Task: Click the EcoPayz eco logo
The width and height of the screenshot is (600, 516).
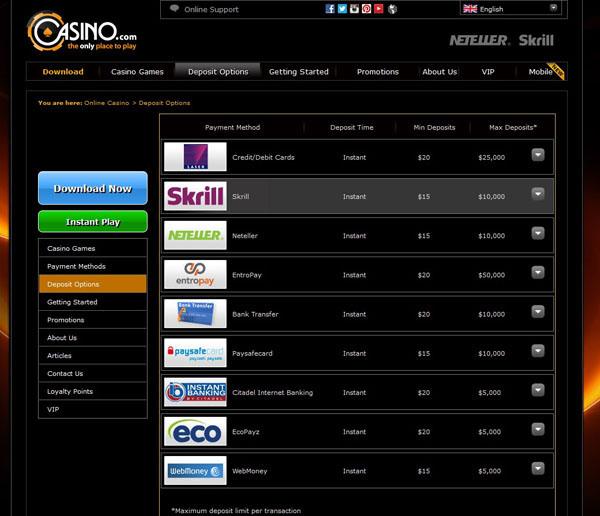Action: pos(195,431)
